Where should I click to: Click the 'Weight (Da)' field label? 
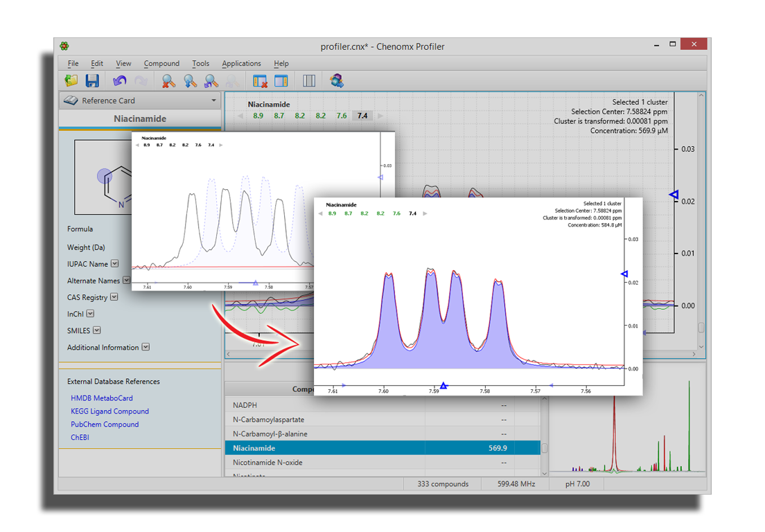86,247
